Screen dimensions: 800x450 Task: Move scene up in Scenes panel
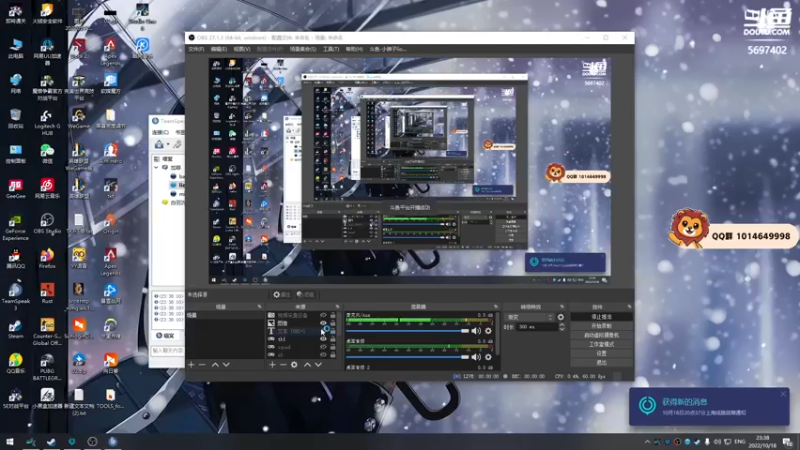tap(215, 365)
